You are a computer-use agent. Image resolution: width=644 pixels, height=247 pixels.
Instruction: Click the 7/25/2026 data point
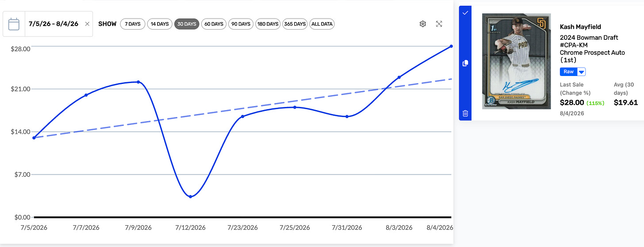coord(295,107)
